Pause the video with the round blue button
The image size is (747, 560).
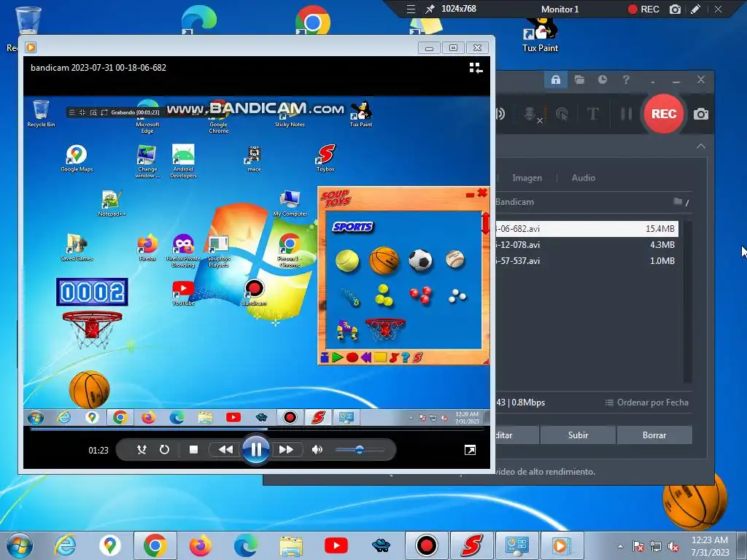point(256,449)
